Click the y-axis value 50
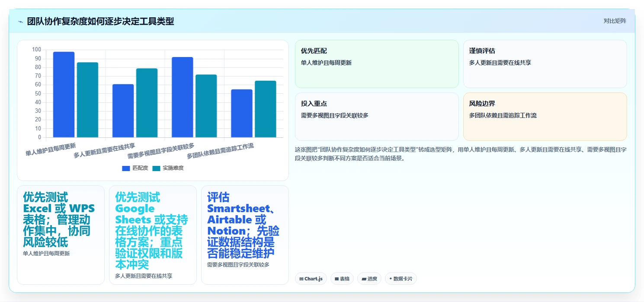Image resolution: width=644 pixels, height=302 pixels. tap(38, 94)
